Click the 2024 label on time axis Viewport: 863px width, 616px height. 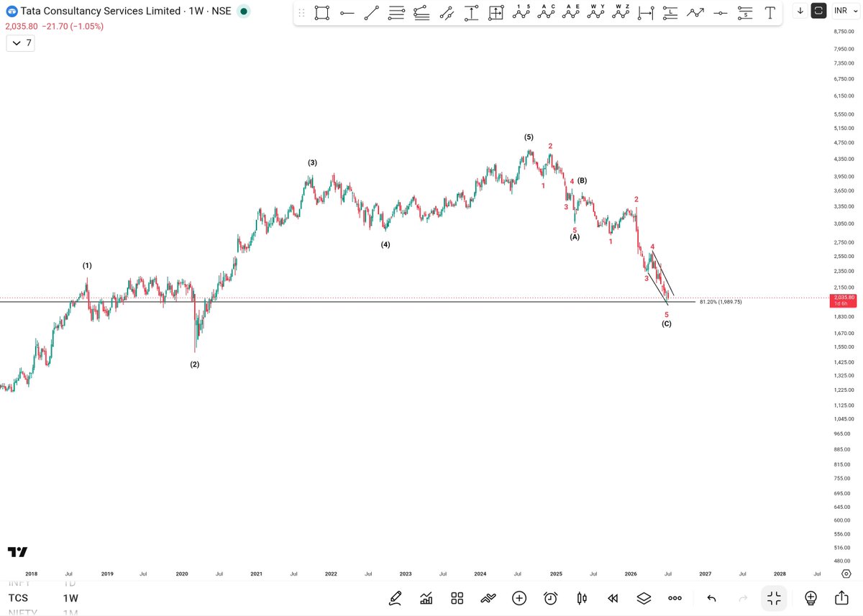point(480,574)
